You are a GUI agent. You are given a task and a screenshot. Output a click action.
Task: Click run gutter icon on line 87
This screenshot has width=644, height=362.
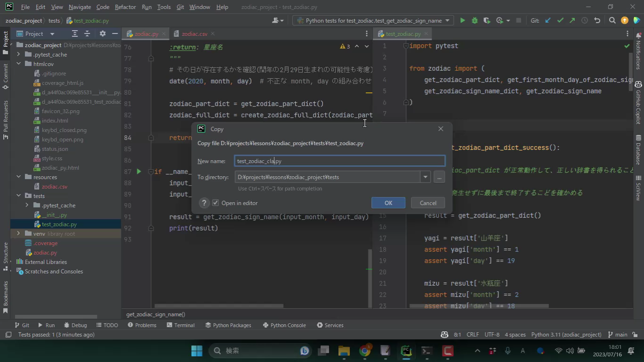point(139,172)
